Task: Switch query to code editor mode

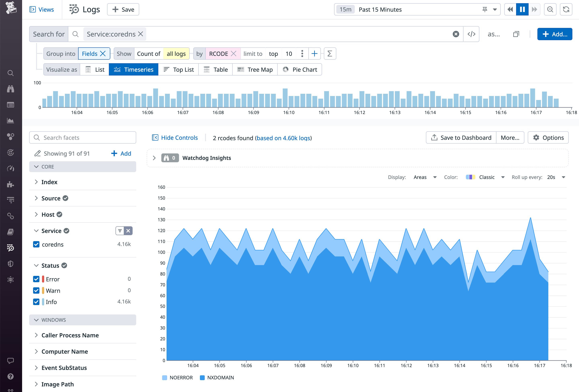Action: tap(471, 34)
